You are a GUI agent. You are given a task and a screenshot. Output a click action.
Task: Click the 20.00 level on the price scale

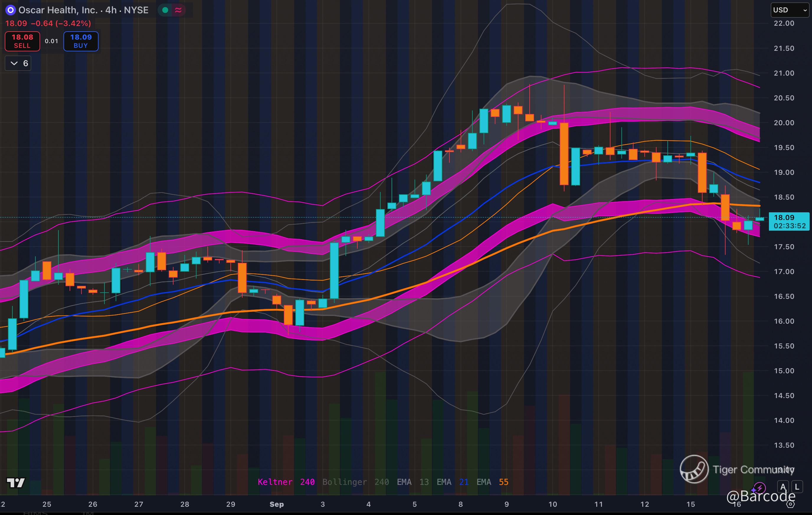[x=784, y=123]
